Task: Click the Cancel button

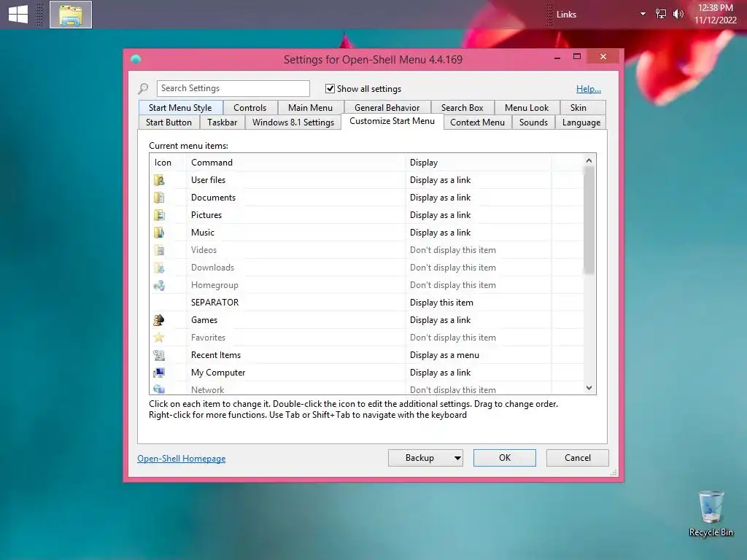Action: (x=578, y=458)
